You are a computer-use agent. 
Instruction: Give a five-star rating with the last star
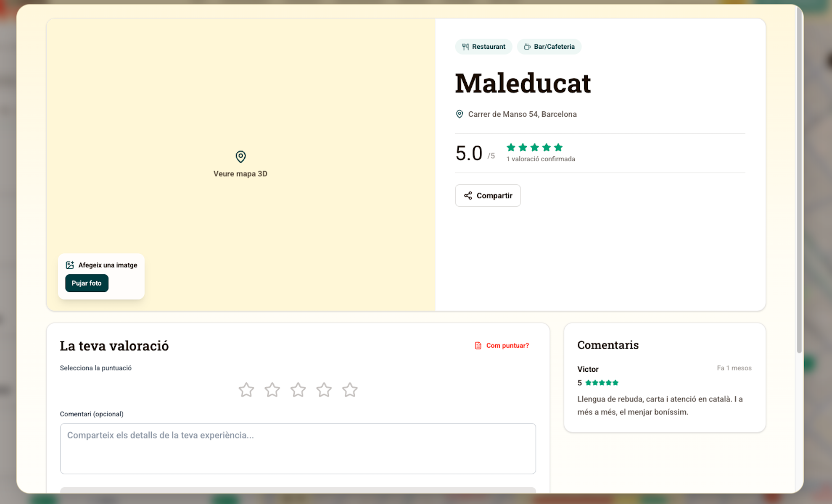click(x=350, y=390)
